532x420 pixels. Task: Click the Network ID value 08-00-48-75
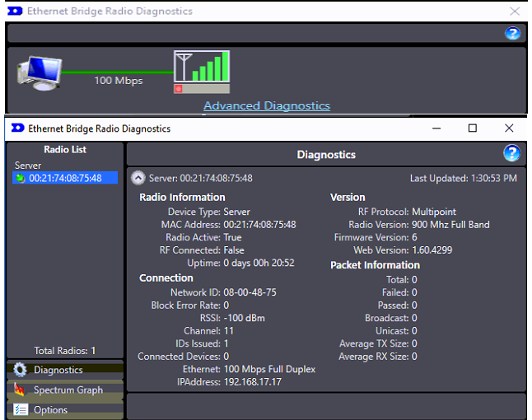250,292
